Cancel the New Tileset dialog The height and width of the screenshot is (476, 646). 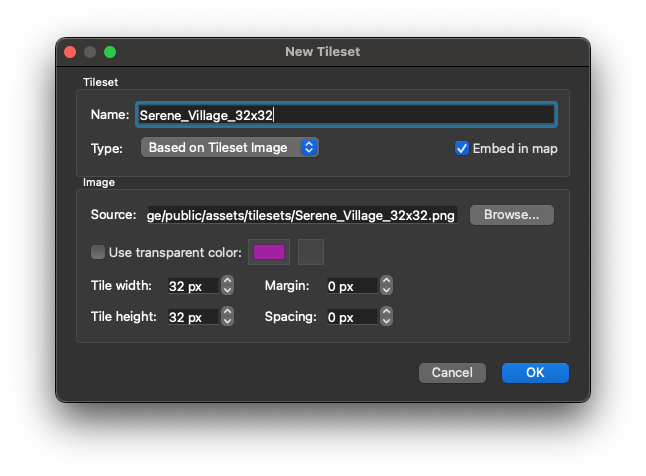point(452,373)
